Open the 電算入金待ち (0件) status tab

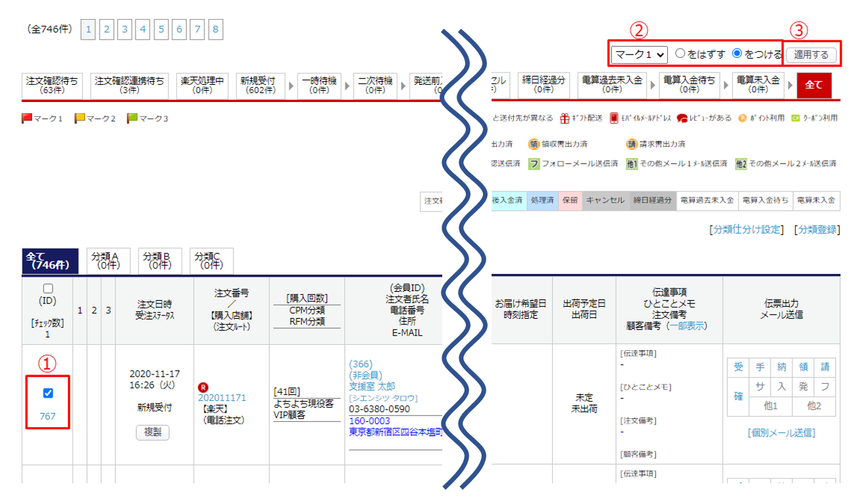[690, 85]
